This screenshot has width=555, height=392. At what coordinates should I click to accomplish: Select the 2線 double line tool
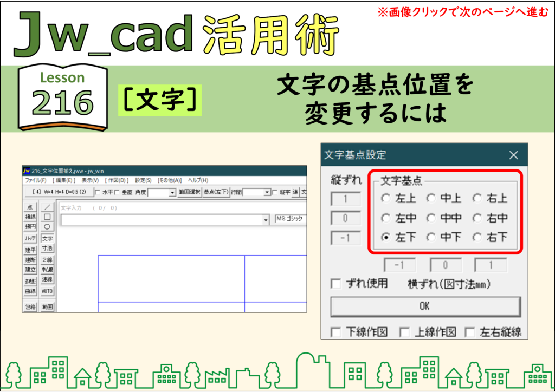coord(47,260)
